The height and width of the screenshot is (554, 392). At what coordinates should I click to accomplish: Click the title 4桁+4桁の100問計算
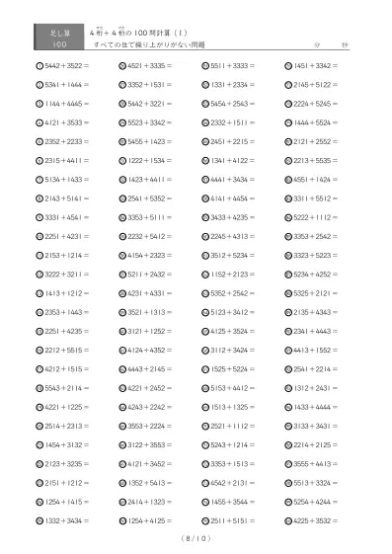click(138, 33)
